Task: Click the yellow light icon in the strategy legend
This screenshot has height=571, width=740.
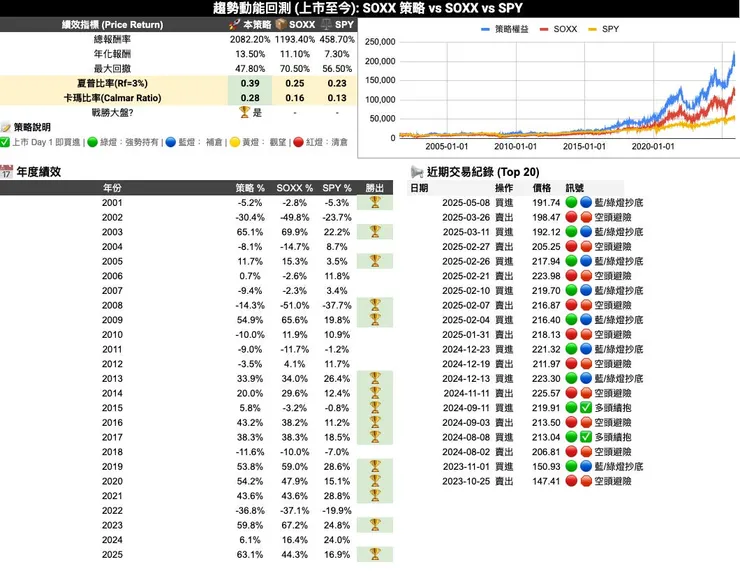Action: point(235,142)
